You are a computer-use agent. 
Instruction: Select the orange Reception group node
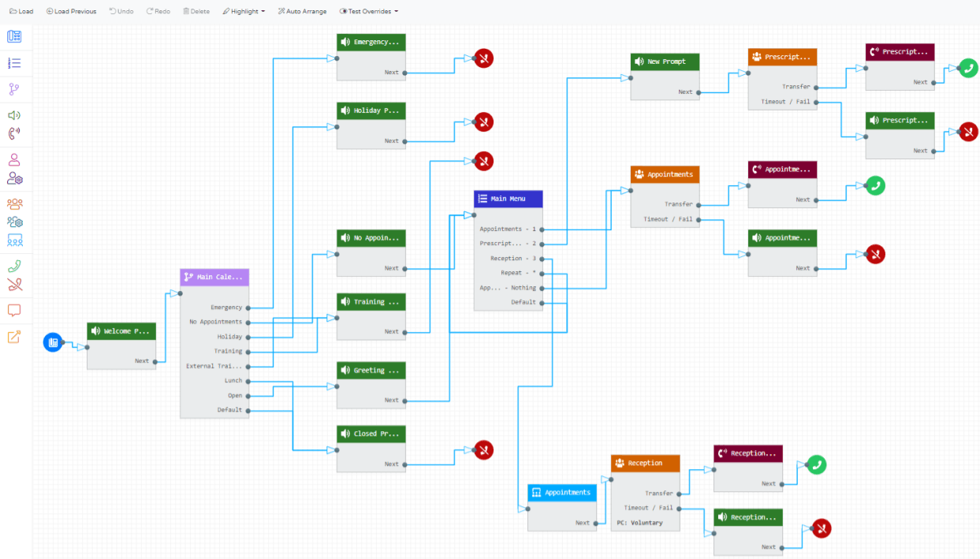(645, 463)
